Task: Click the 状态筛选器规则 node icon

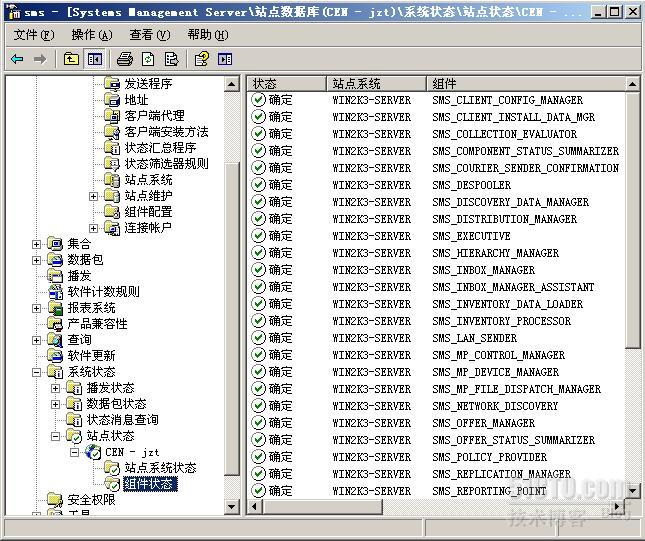Action: 112,164
